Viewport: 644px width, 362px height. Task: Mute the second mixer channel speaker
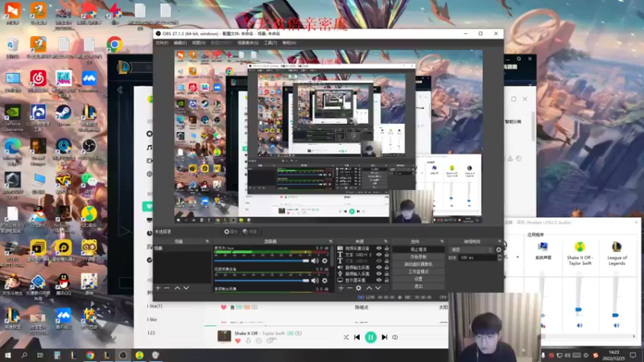pos(315,280)
